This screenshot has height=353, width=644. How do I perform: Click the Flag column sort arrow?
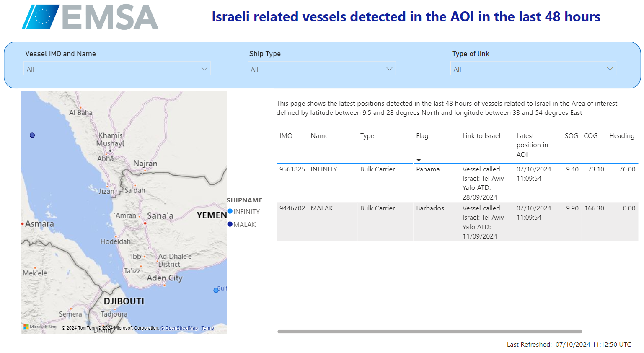click(419, 160)
